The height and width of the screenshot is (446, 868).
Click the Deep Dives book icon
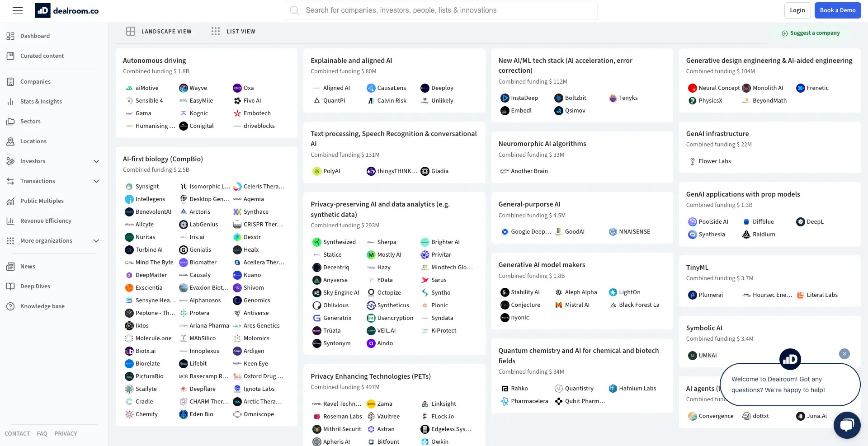(x=10, y=286)
